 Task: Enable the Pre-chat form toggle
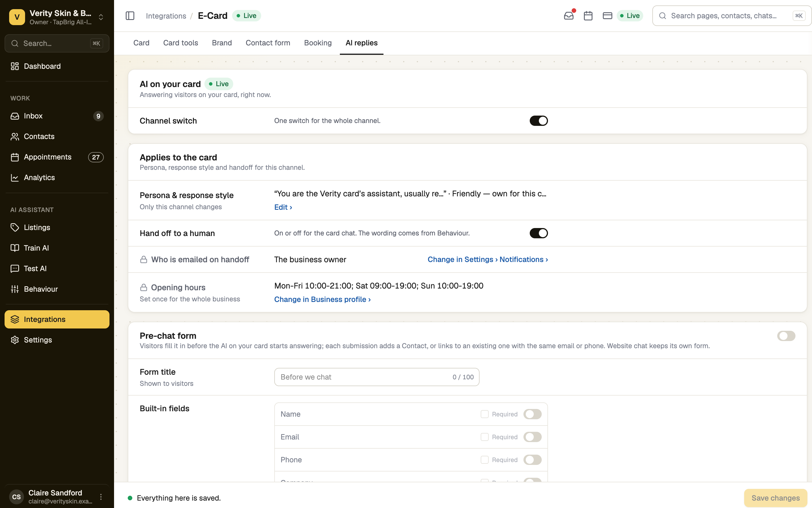[x=786, y=336]
